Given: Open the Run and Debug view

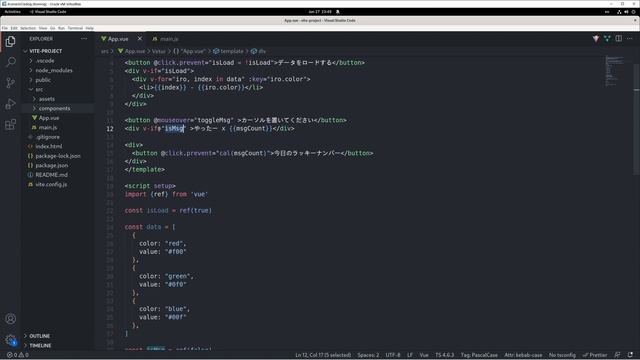Looking at the screenshot, I should coord(11,104).
